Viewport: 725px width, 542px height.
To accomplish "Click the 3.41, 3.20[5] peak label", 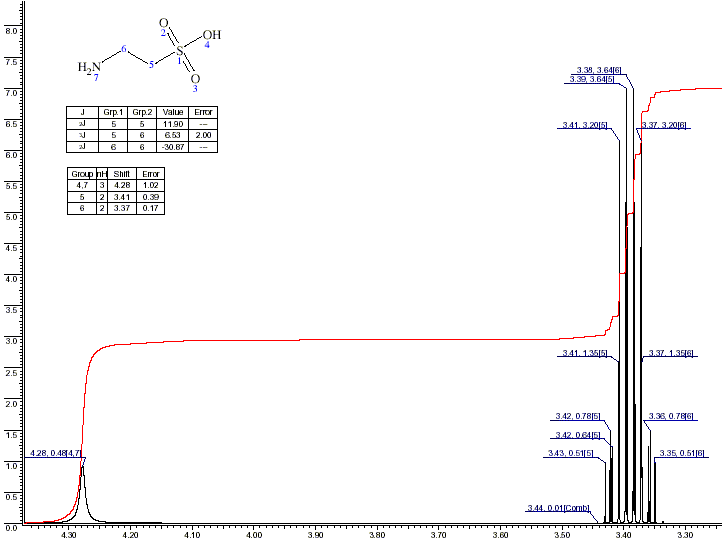I will tap(584, 126).
